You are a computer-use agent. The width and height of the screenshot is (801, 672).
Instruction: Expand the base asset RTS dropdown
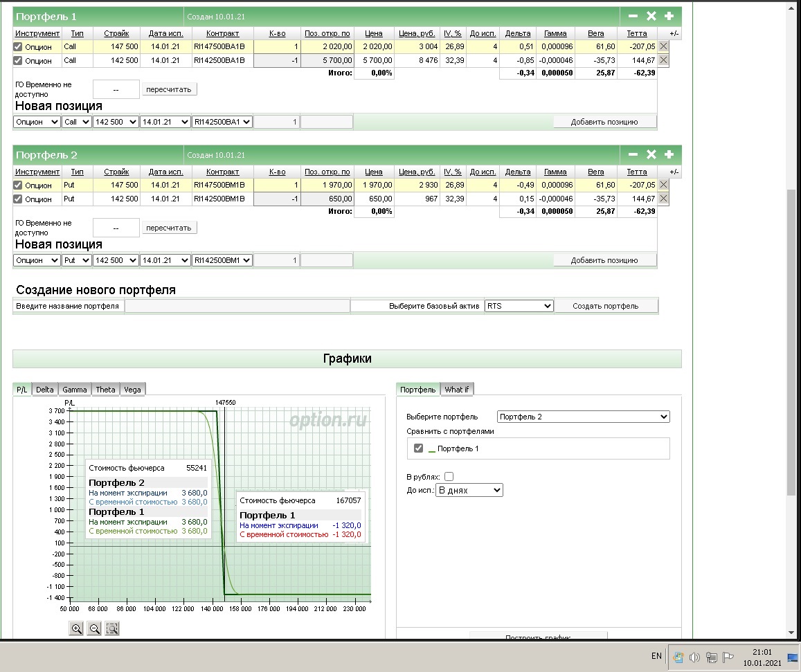click(519, 306)
